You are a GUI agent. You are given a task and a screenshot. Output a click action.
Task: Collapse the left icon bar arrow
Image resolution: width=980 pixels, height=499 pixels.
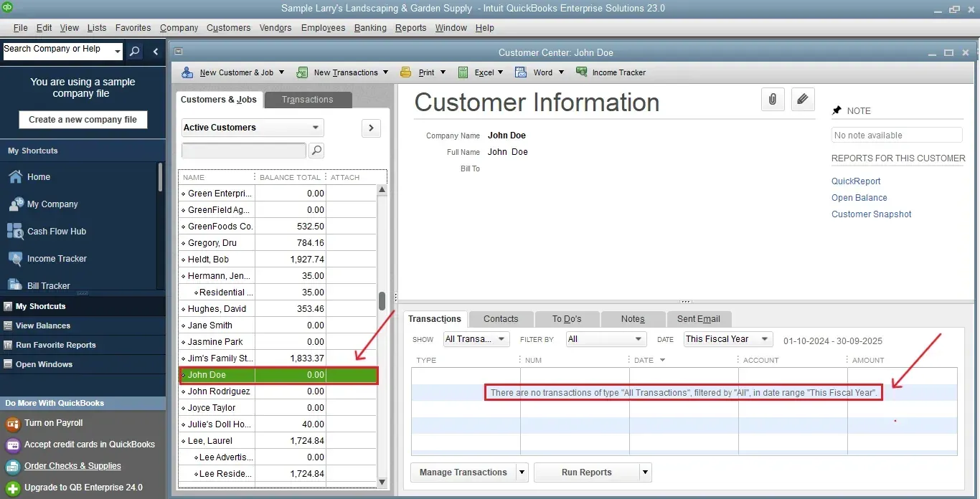point(156,52)
